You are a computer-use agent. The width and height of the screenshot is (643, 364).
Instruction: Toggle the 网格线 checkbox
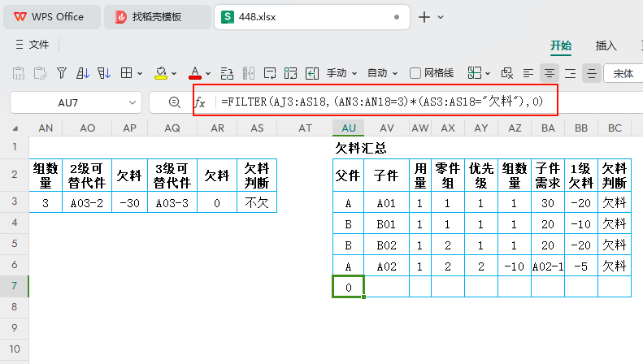(x=415, y=73)
